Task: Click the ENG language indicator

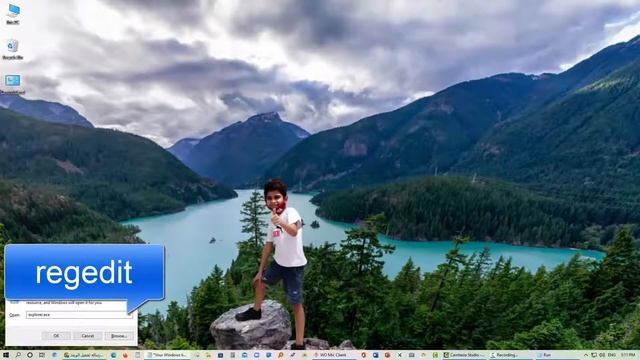Action: (612, 355)
